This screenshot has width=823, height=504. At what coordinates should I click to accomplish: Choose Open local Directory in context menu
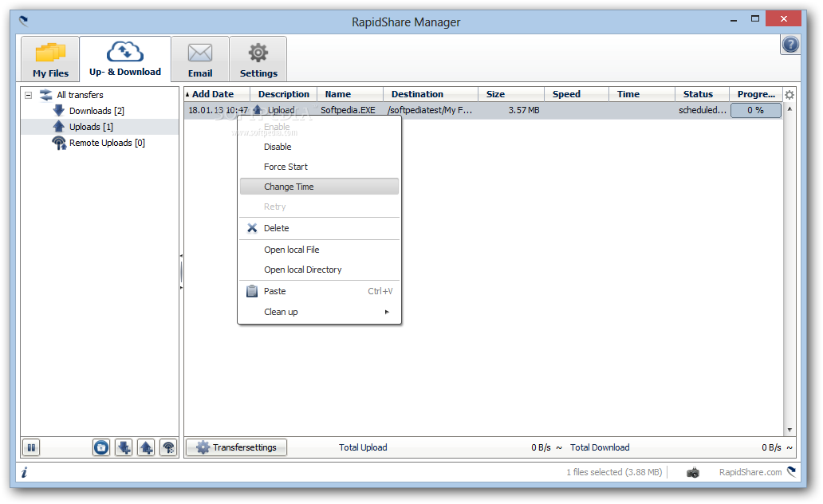click(x=319, y=270)
